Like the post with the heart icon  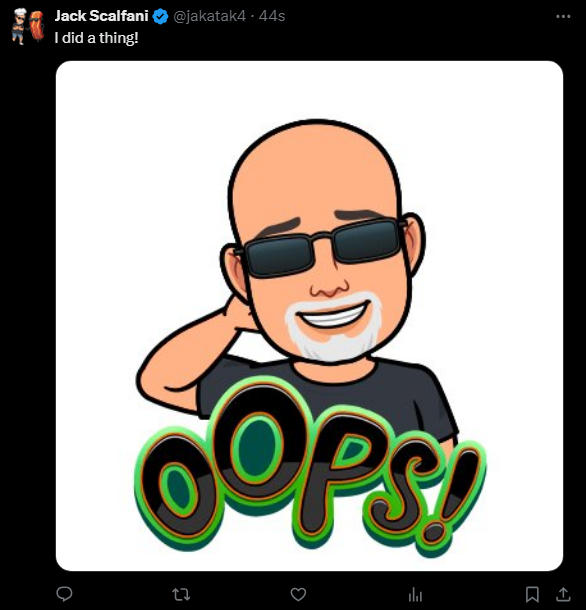(x=298, y=594)
